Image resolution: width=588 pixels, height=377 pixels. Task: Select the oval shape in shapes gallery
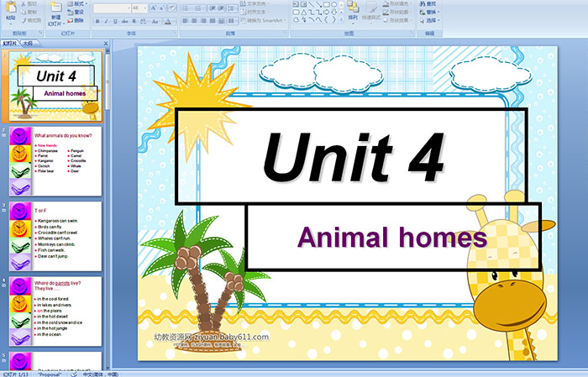click(334, 4)
